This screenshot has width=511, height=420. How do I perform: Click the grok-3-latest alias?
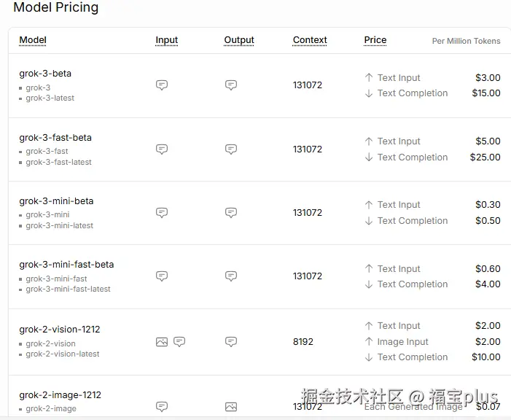tap(50, 98)
